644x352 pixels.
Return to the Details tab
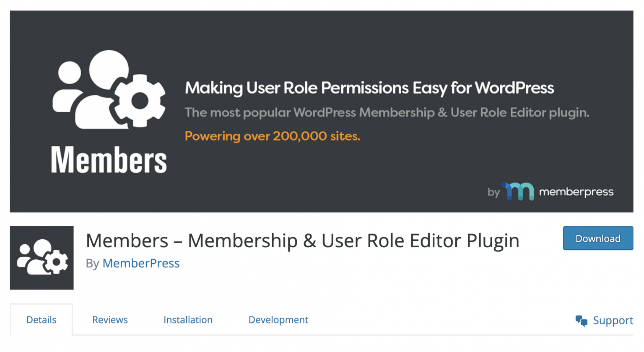coord(41,320)
